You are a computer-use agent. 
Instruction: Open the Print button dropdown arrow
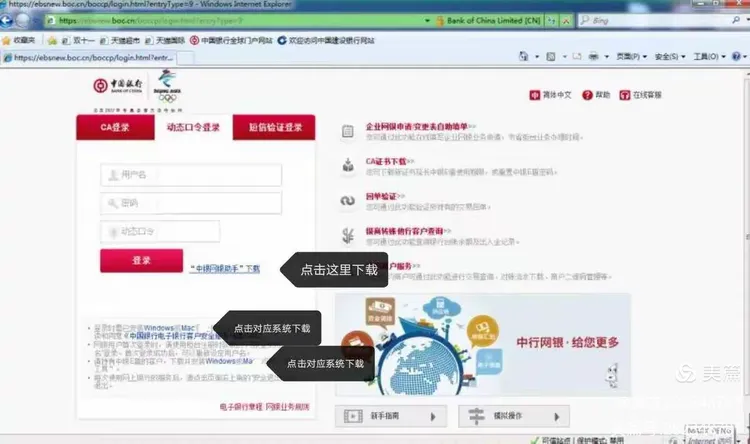point(607,56)
